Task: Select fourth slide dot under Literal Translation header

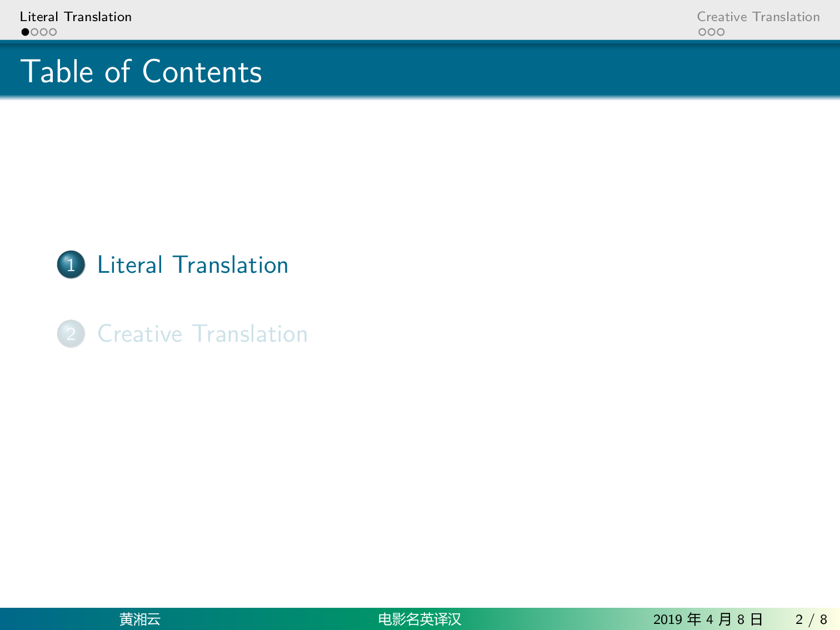Action: point(53,32)
